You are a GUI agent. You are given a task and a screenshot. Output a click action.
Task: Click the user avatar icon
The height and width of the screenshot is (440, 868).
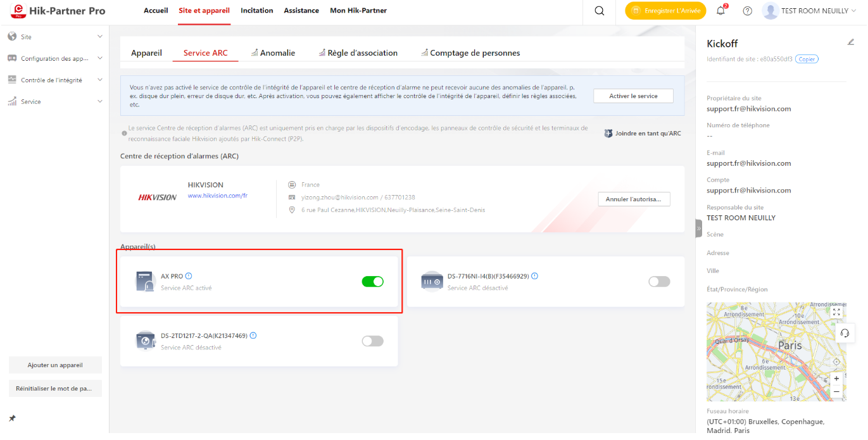[771, 11]
